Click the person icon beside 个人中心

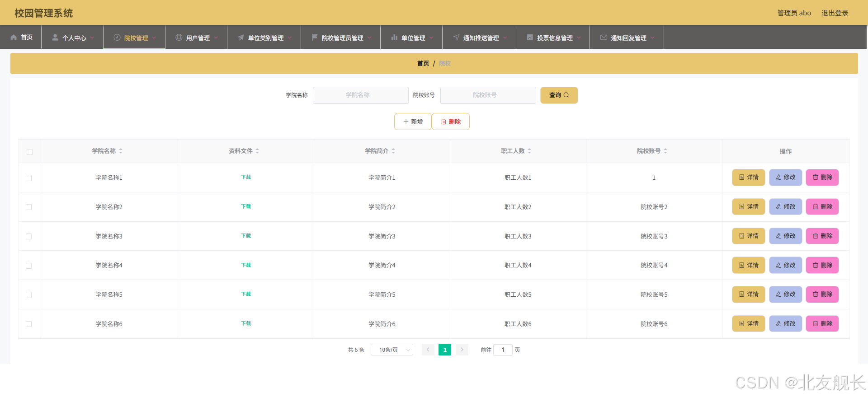(55, 37)
